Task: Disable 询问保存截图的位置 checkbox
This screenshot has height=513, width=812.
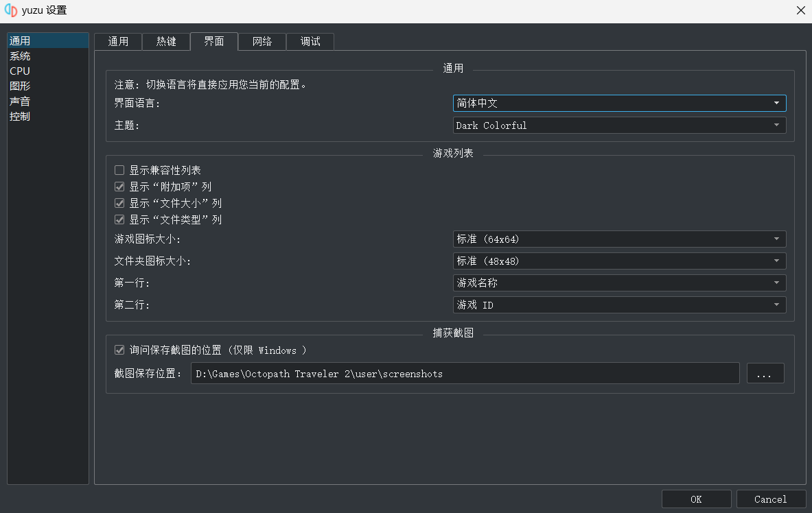Action: 119,350
